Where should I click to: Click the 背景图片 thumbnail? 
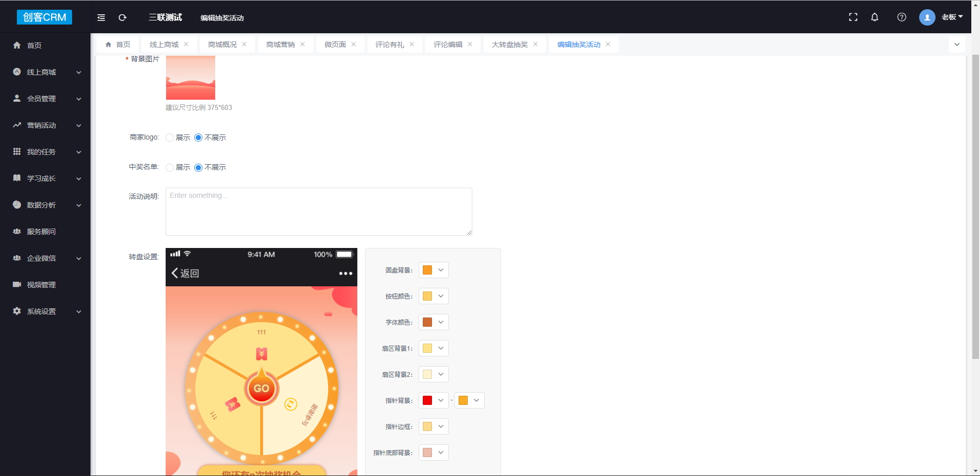click(x=191, y=78)
